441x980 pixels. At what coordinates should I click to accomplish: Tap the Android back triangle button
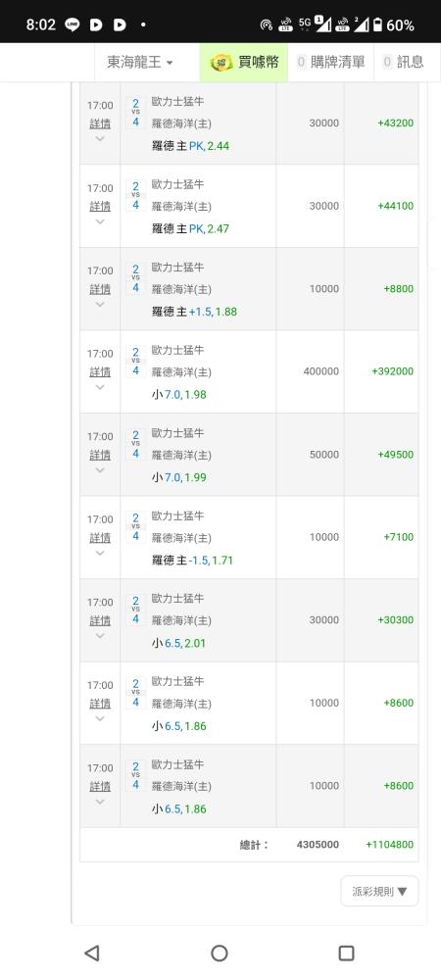92,953
